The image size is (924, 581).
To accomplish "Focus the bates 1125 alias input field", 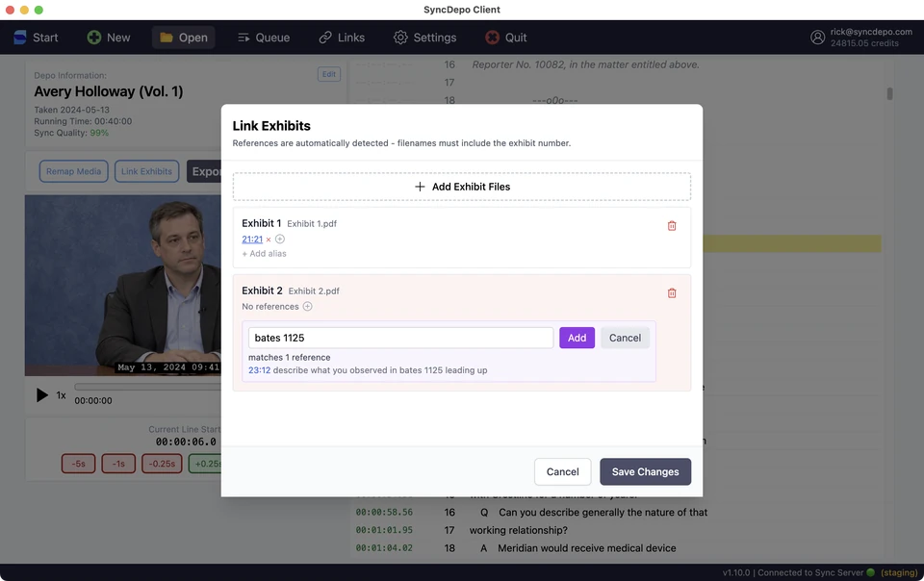I will coord(400,338).
